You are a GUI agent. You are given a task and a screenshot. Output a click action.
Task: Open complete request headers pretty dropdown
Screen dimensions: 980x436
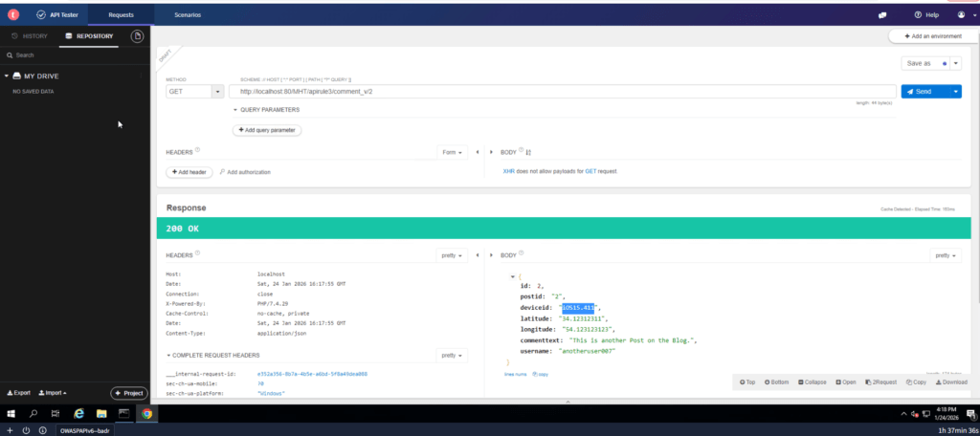(x=452, y=356)
